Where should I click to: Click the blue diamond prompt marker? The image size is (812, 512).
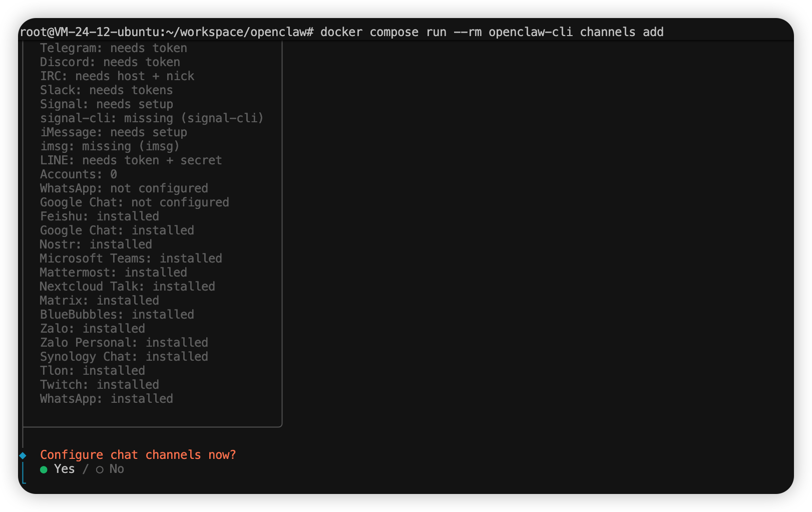(23, 455)
